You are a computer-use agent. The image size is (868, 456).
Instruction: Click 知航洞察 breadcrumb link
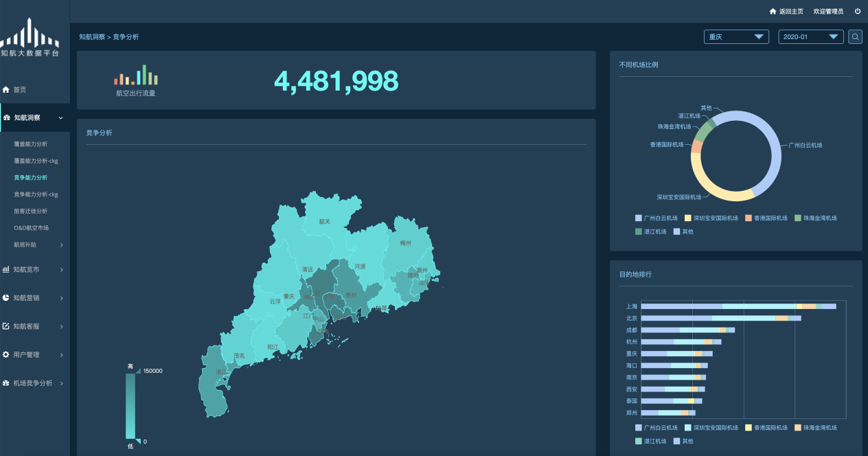click(x=92, y=37)
